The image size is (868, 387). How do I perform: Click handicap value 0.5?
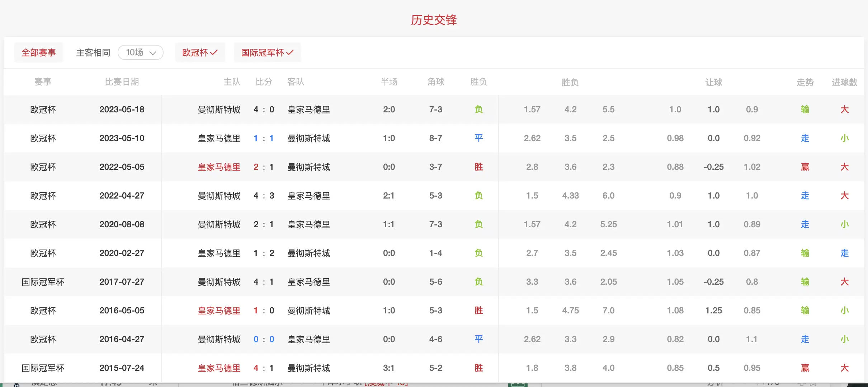click(x=714, y=368)
